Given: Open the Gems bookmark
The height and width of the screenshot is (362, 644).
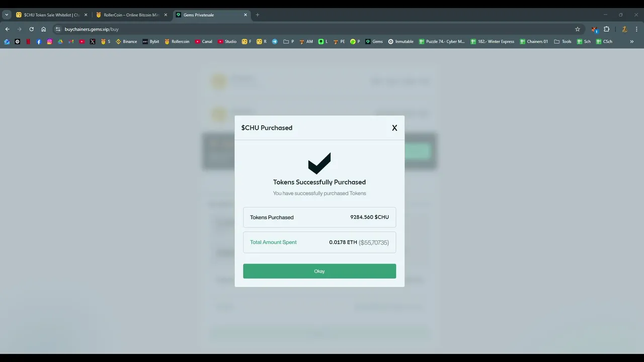Looking at the screenshot, I should 374,42.
